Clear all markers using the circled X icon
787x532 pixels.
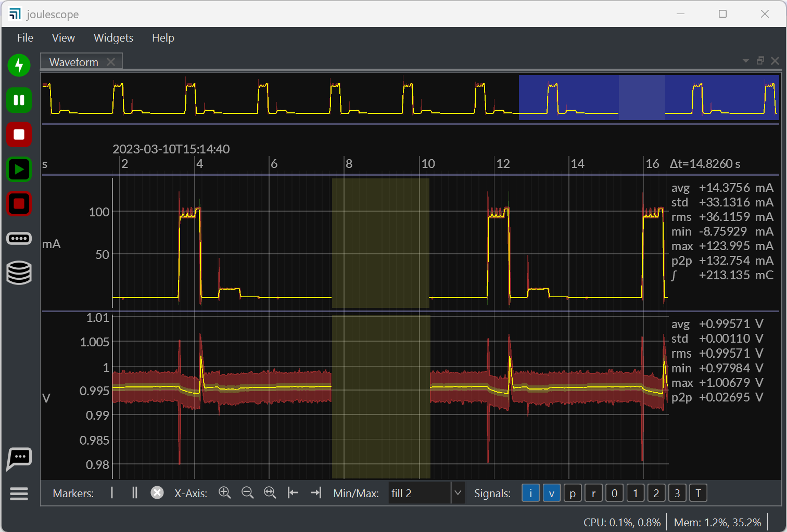pos(157,492)
